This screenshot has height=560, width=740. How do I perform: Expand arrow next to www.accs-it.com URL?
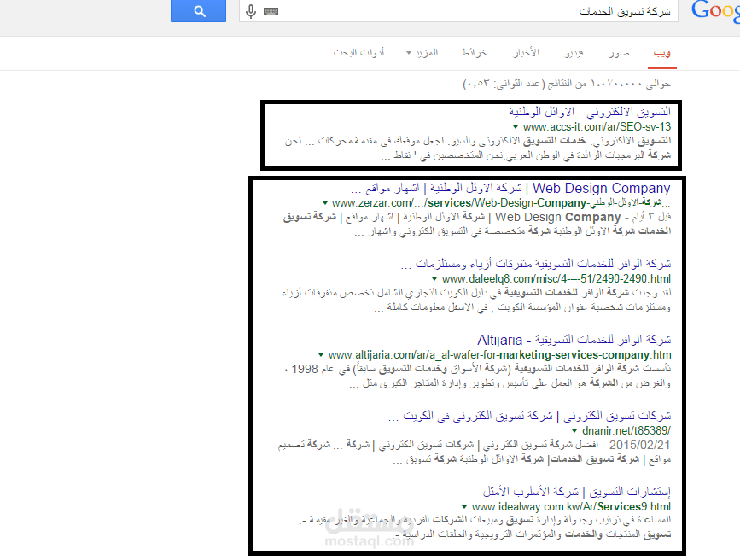(x=516, y=127)
